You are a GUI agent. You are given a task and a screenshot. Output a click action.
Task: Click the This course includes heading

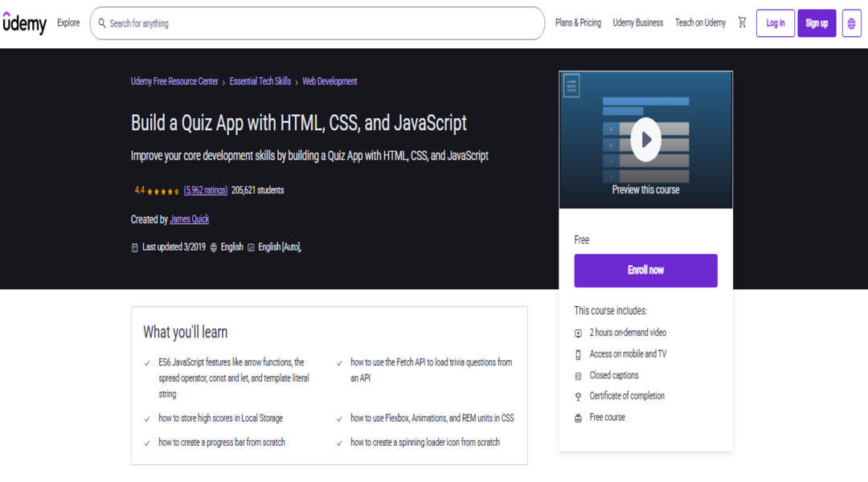tap(611, 311)
